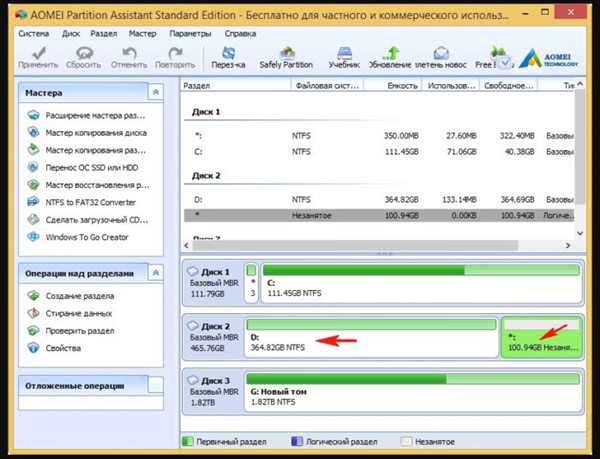Sort by Емкость column header
600x459 pixels.
coord(393,86)
